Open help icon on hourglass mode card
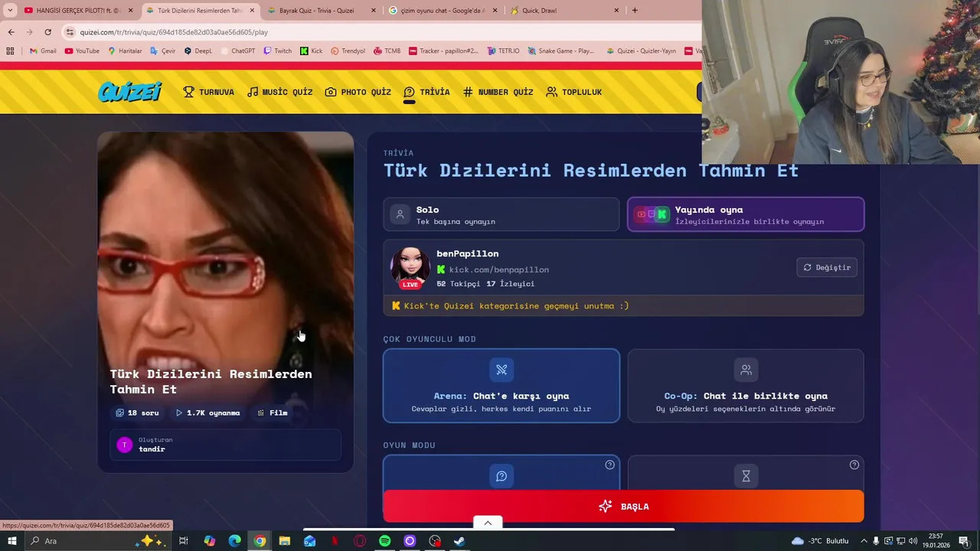 (854, 465)
